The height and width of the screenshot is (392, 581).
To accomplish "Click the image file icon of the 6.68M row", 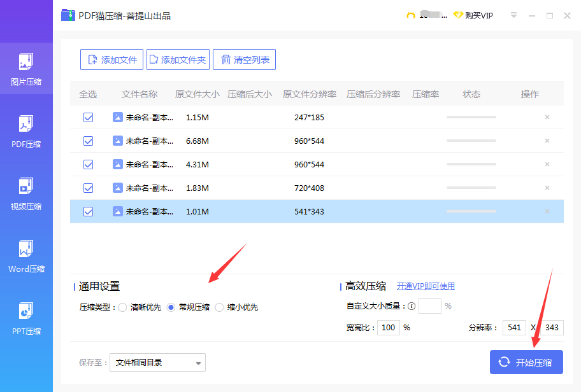I will (x=118, y=141).
